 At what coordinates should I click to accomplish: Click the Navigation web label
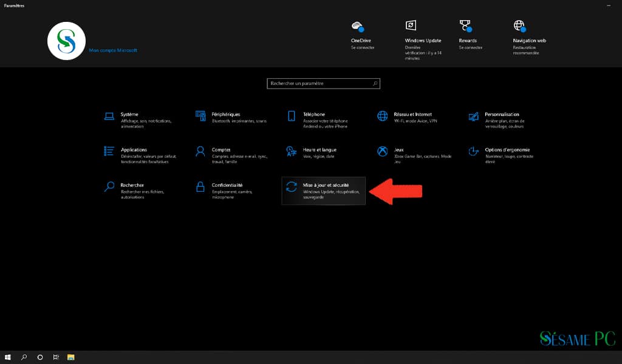tap(529, 41)
